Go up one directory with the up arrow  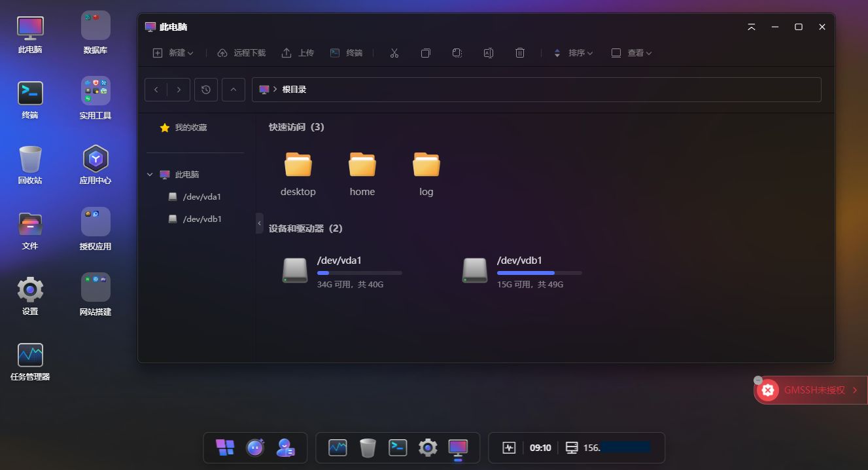[x=234, y=90]
